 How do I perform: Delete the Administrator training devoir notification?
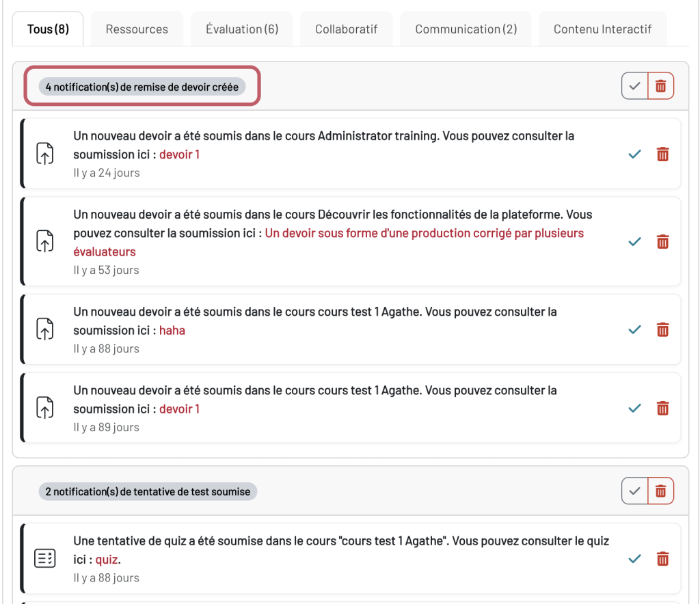[662, 154]
